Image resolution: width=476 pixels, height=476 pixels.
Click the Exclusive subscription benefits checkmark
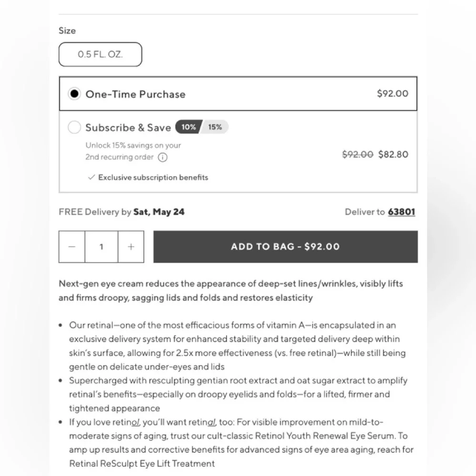pos(91,177)
